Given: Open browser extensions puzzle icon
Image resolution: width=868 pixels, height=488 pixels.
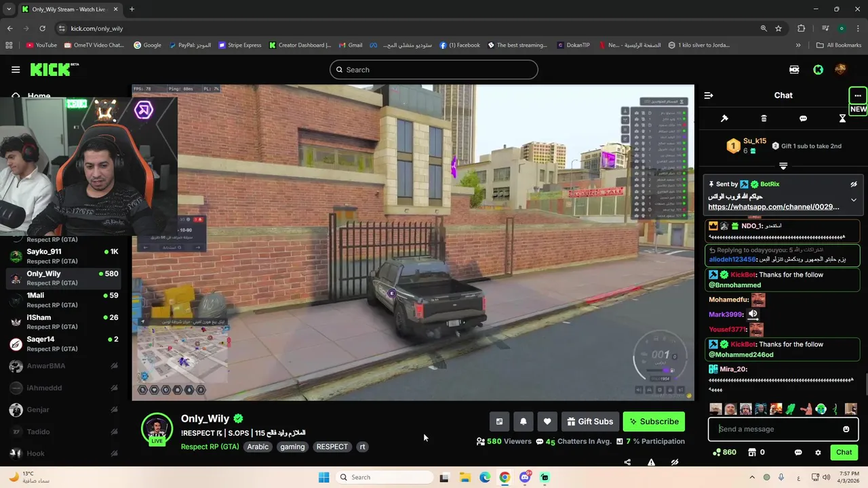Looking at the screenshot, I should 802,28.
